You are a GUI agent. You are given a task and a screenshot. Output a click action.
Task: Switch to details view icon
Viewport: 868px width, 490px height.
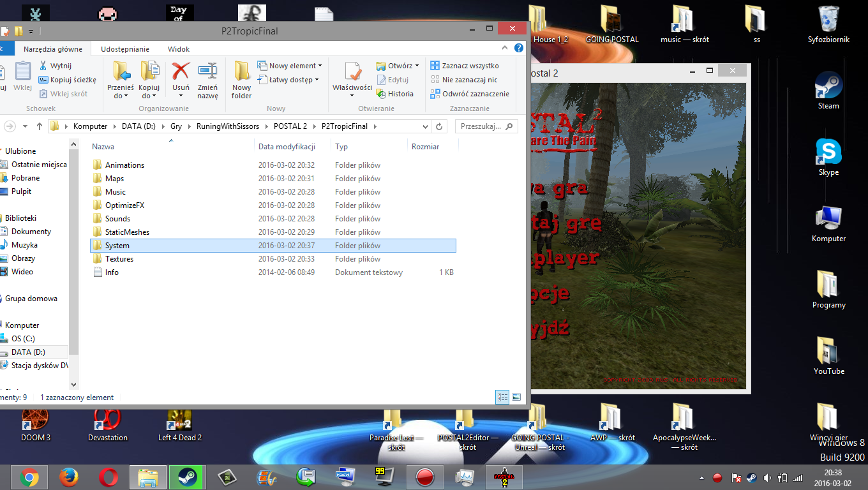[x=502, y=397]
